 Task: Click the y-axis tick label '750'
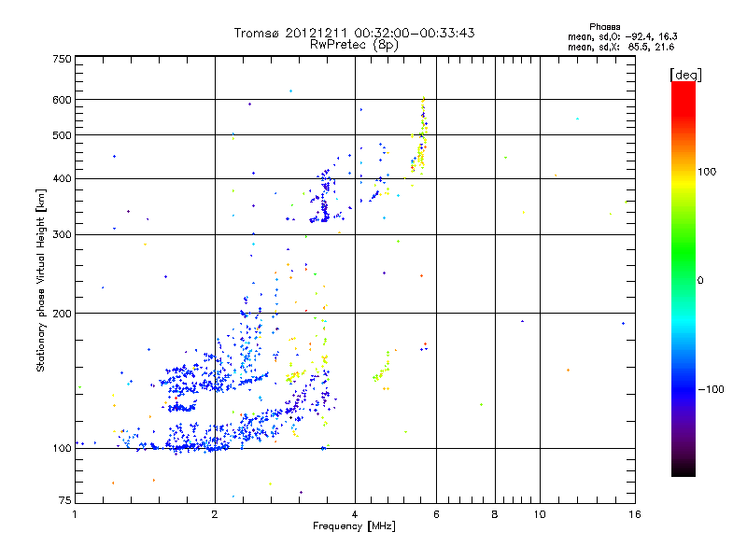coord(62,59)
